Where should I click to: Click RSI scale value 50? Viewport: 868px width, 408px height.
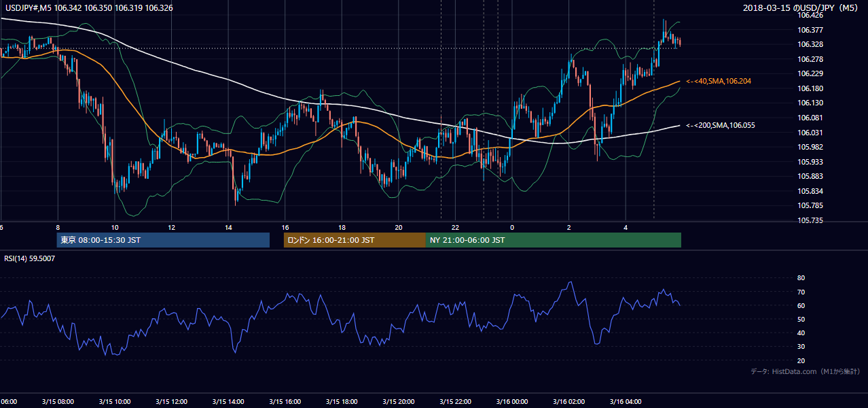pyautogui.click(x=801, y=319)
